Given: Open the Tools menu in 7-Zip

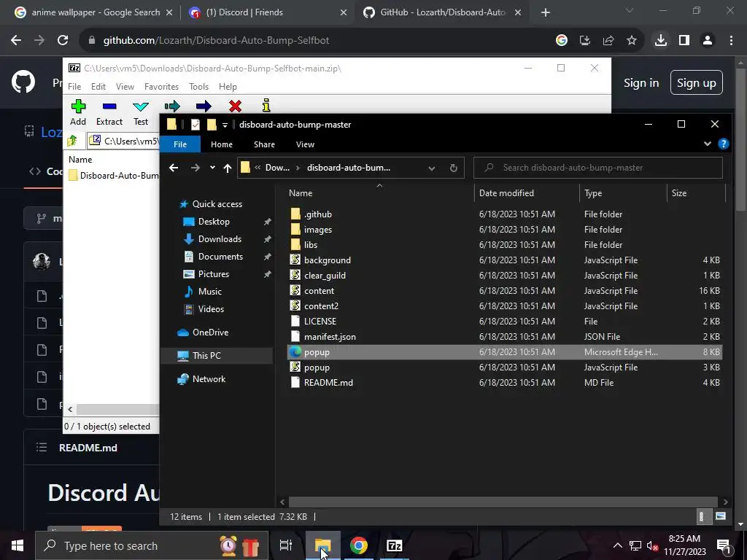Looking at the screenshot, I should click(x=198, y=87).
